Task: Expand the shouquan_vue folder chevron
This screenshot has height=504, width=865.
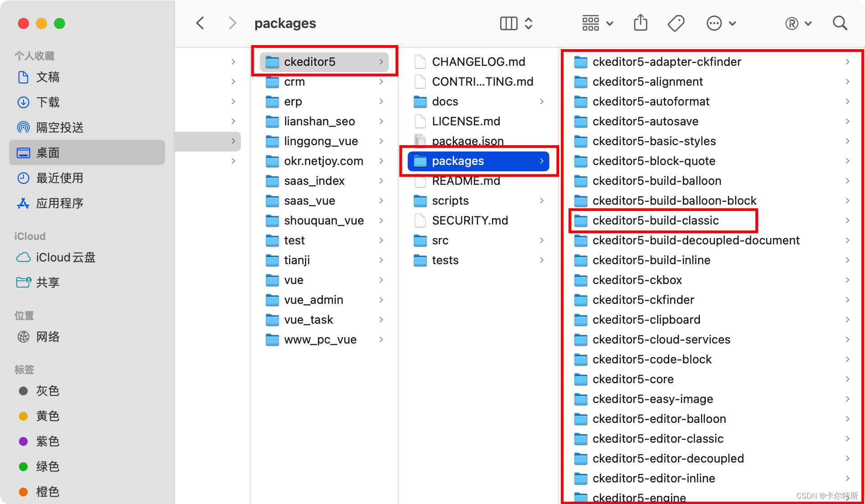Action: (x=381, y=220)
